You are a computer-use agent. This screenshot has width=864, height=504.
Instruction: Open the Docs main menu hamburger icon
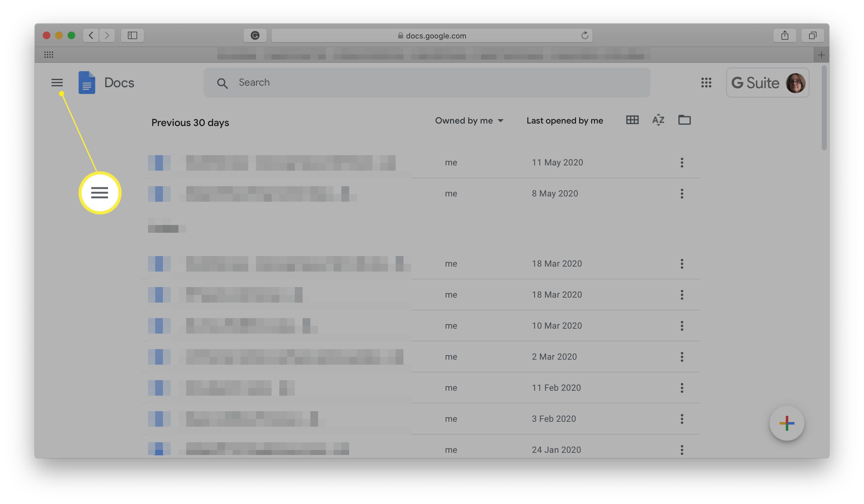[x=57, y=83]
